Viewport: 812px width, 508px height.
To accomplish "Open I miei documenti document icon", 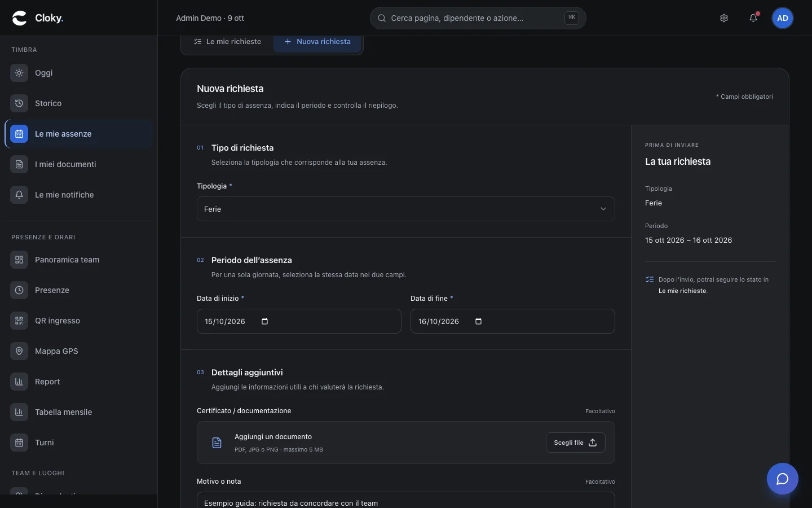I will 19,164.
